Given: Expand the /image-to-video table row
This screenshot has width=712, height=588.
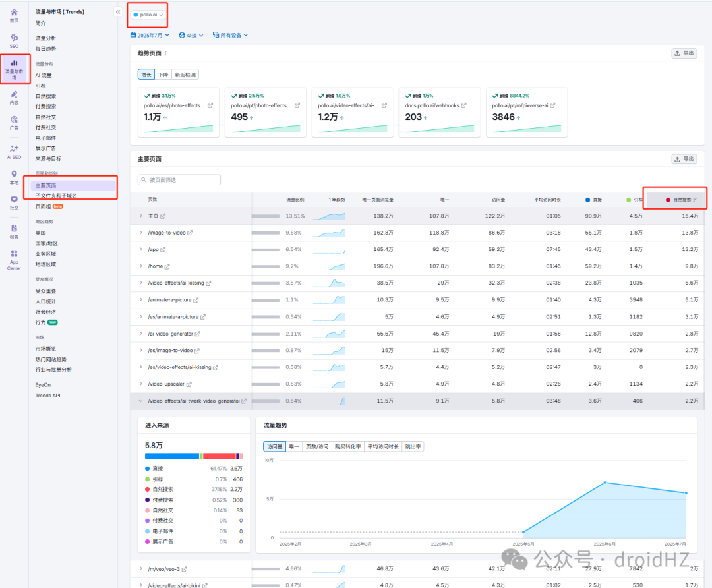Looking at the screenshot, I should [x=141, y=233].
